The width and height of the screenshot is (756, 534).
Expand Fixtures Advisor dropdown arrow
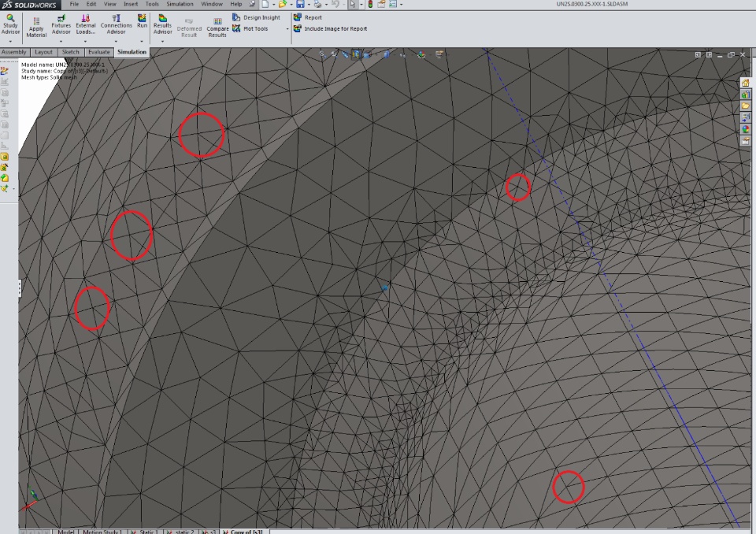[x=61, y=42]
